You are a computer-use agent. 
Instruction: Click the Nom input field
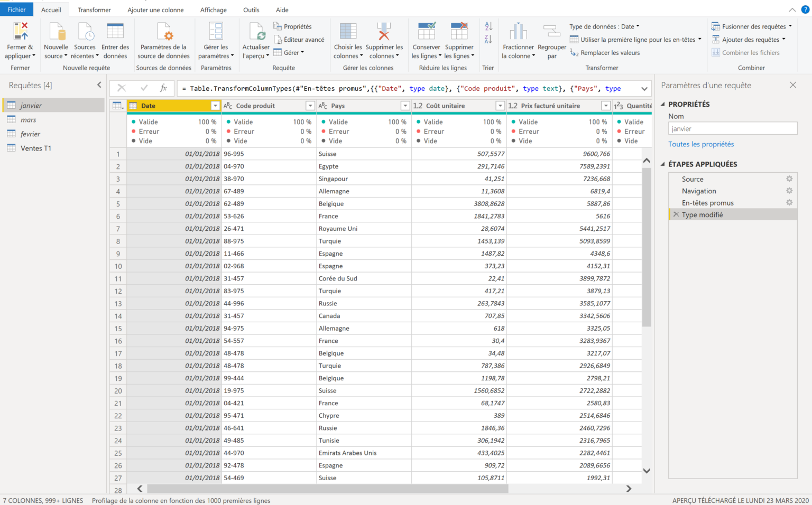pyautogui.click(x=733, y=128)
